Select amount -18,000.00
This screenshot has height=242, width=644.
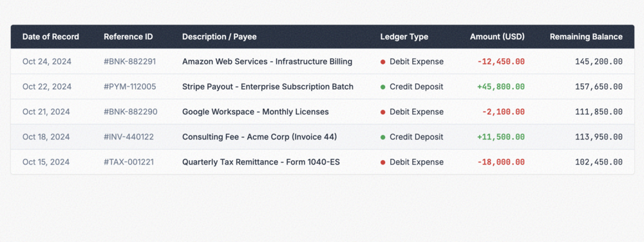coord(501,162)
